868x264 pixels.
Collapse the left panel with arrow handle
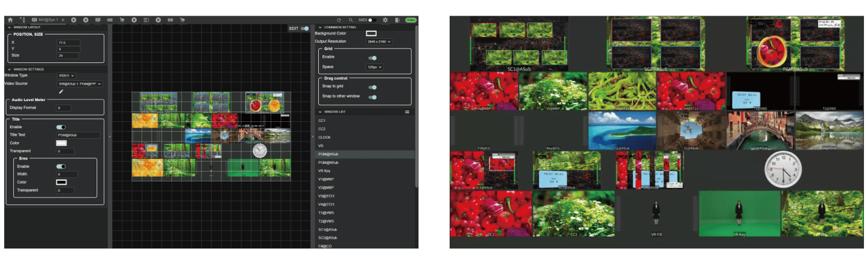pyautogui.click(x=110, y=136)
